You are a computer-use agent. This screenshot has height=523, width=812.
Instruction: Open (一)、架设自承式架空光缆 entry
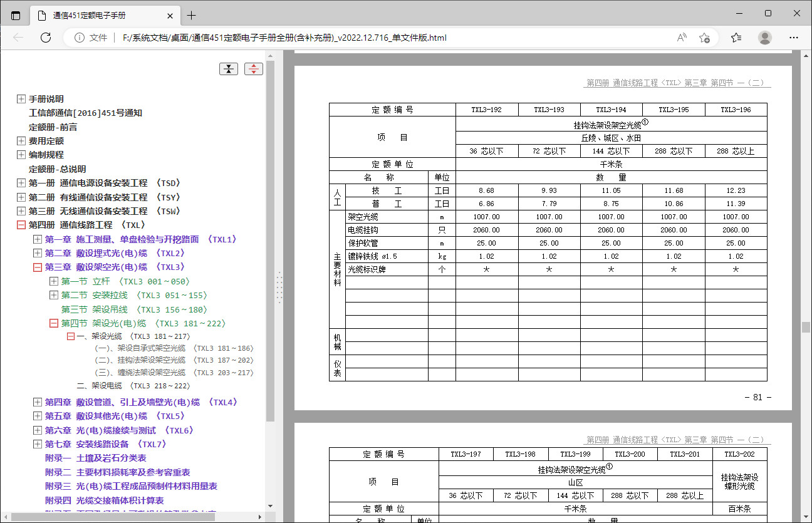coord(174,348)
